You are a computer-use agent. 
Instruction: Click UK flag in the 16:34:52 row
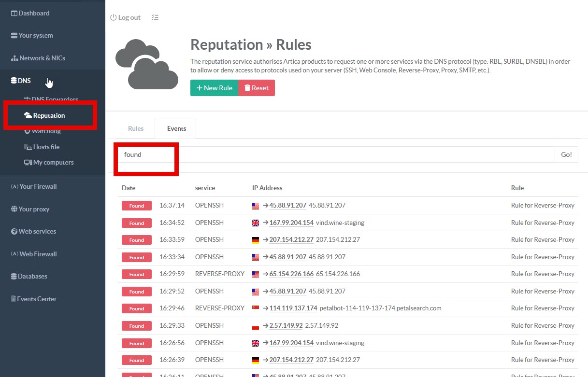[x=256, y=223]
